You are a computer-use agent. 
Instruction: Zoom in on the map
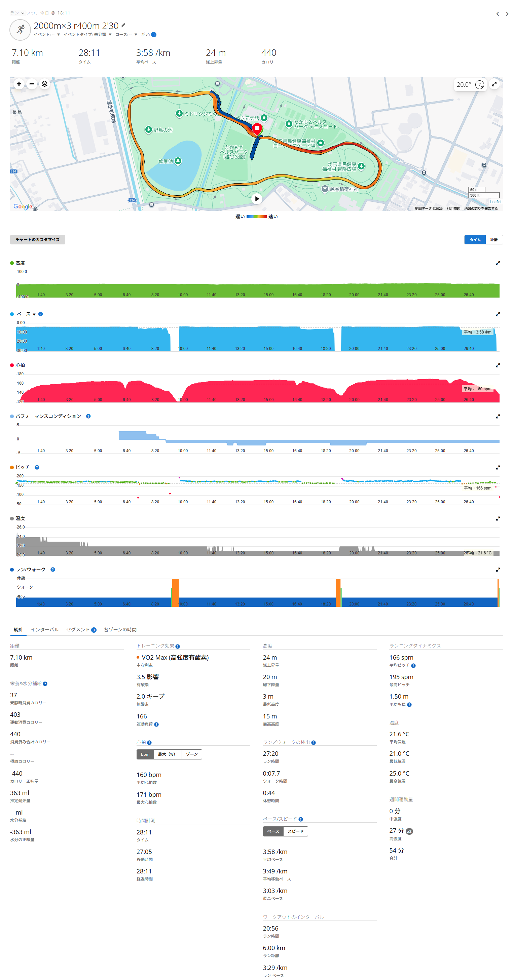pyautogui.click(x=19, y=84)
